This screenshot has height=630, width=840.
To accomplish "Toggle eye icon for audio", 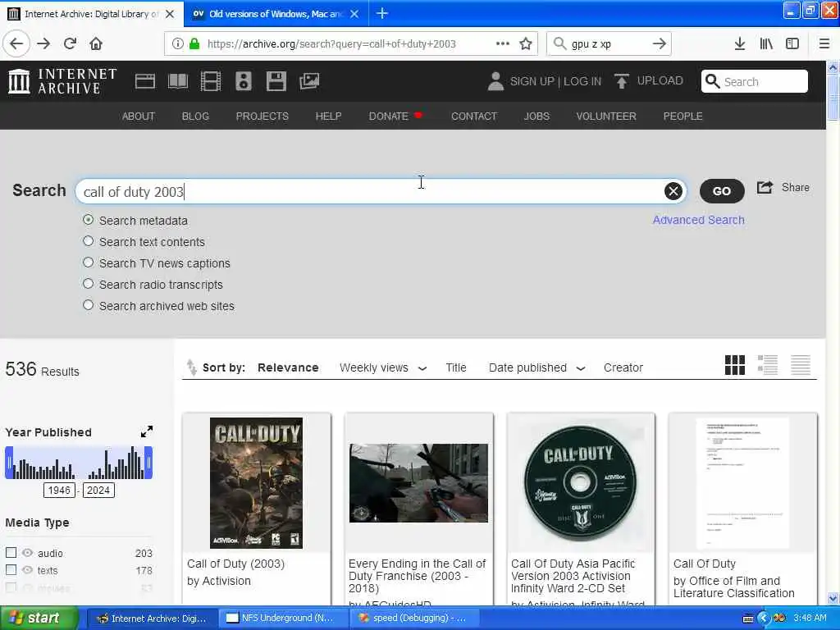I will pos(27,552).
